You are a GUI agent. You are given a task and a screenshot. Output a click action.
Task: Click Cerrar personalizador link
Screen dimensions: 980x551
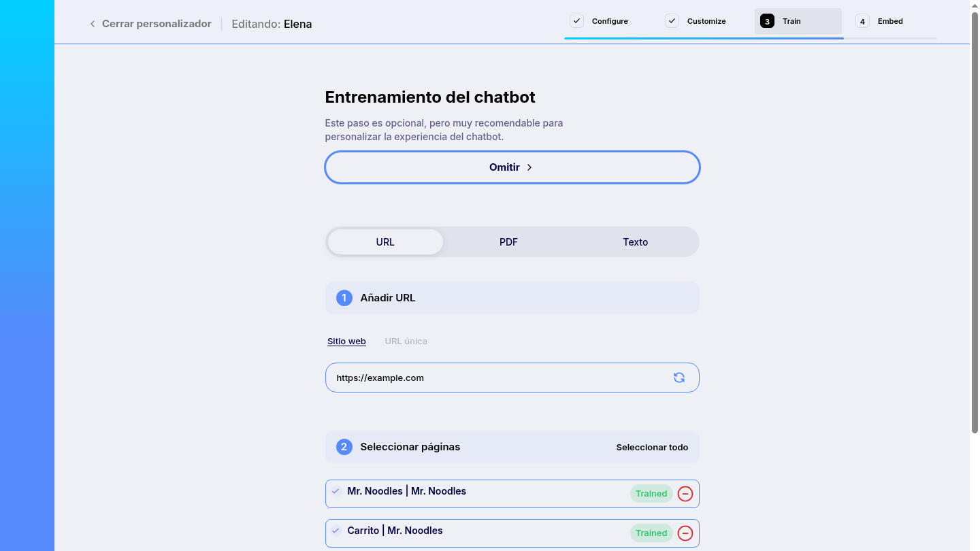pyautogui.click(x=157, y=24)
